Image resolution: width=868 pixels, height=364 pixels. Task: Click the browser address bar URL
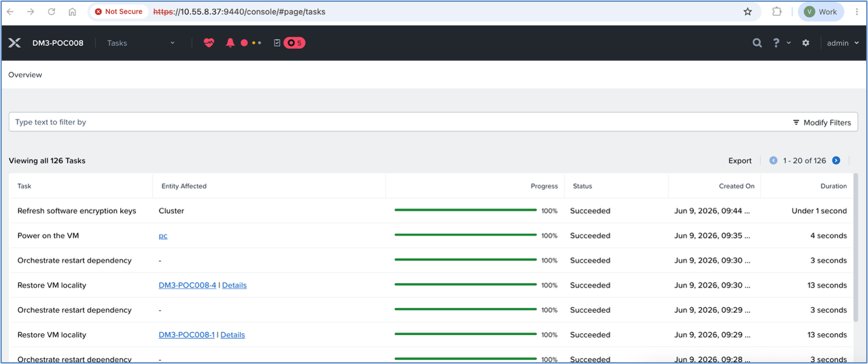click(239, 11)
